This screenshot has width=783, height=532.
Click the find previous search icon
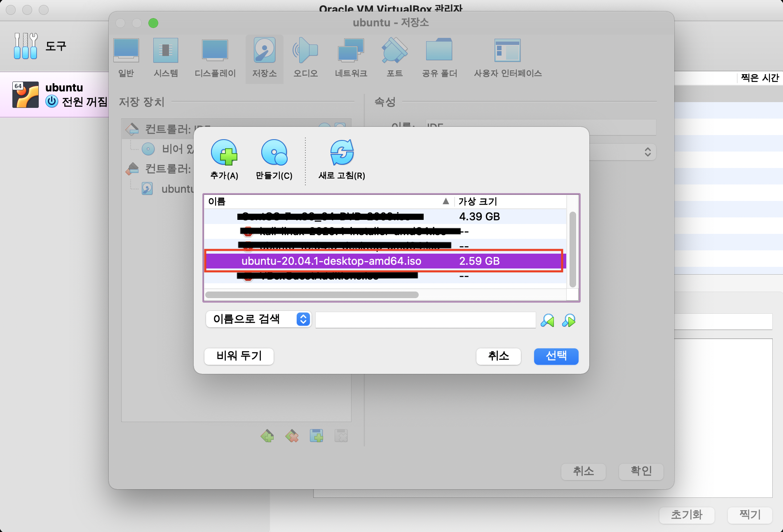[x=547, y=320]
